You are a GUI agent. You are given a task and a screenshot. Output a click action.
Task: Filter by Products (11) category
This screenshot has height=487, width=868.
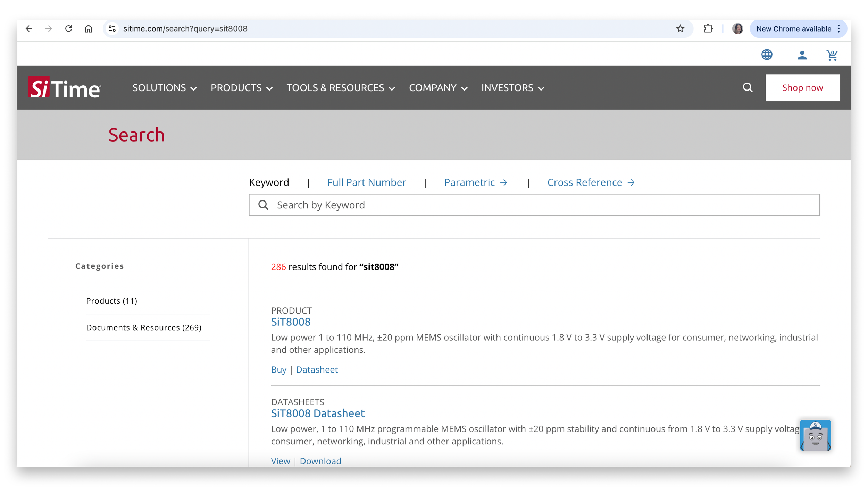click(112, 300)
